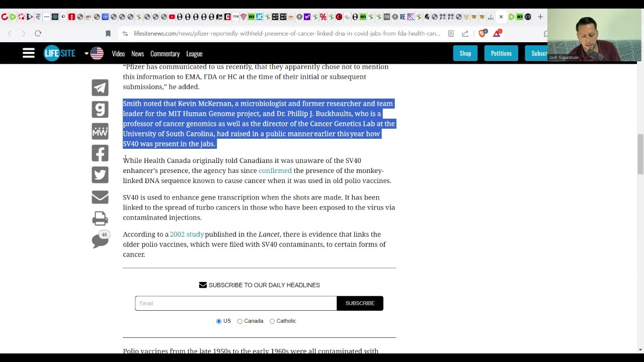The height and width of the screenshot is (362, 644).
Task: Click the lifesitenews.com address bar URL
Action: pyautogui.click(x=287, y=34)
